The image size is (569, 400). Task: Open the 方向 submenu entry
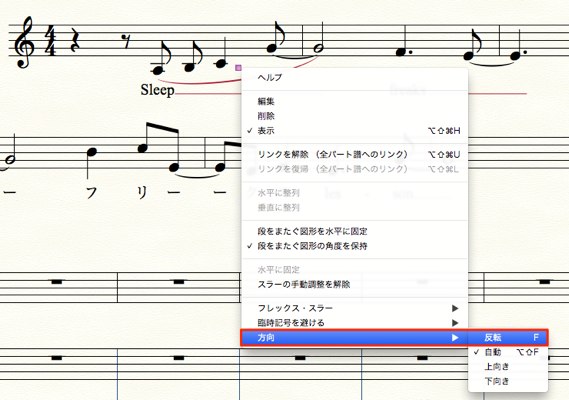pos(355,338)
